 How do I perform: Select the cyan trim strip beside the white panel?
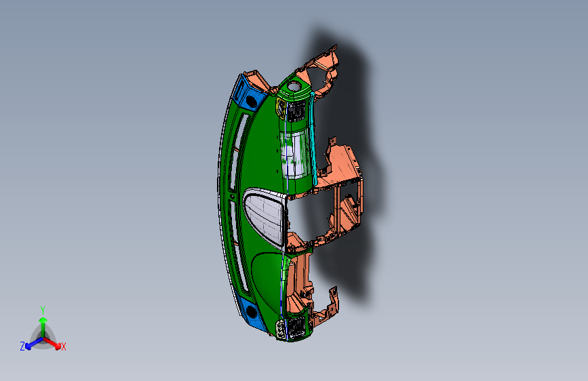(313, 139)
